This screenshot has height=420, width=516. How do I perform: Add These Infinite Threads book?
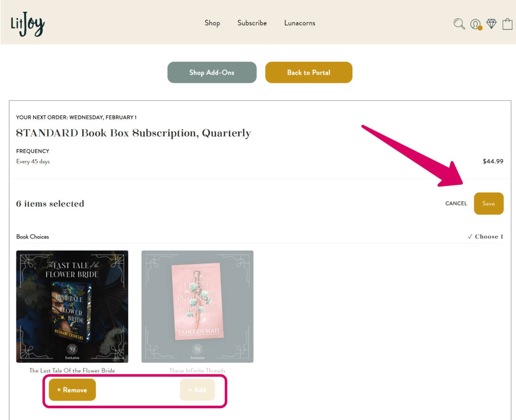click(x=197, y=390)
